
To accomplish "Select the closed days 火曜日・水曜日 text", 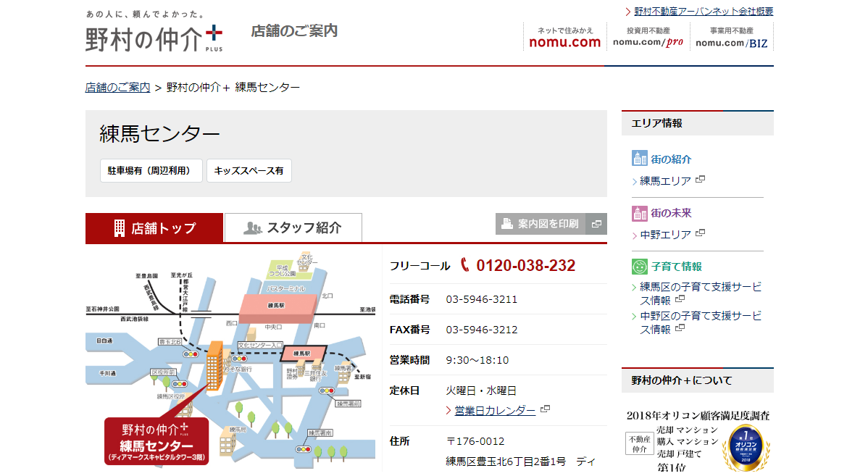I will point(481,391).
